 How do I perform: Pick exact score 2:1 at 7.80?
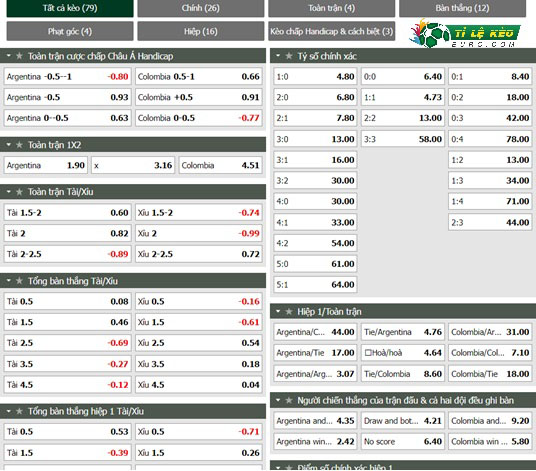315,118
